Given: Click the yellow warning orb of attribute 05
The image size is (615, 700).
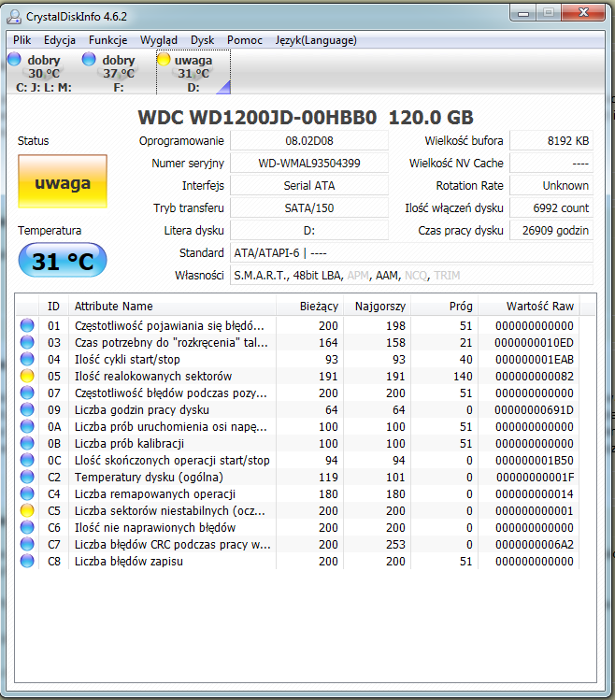Looking at the screenshot, I should tap(27, 376).
